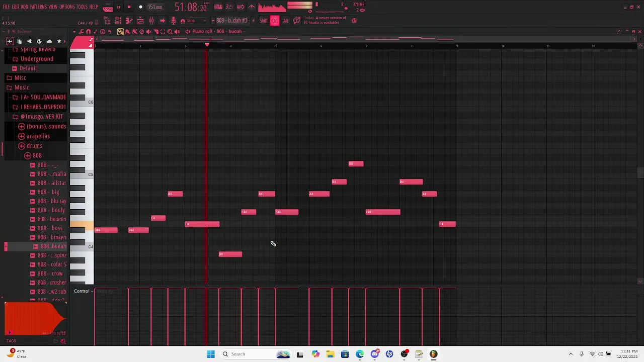Screen dimensions: 644x362
Task: Pause playback with the pause button
Action: tap(118, 7)
